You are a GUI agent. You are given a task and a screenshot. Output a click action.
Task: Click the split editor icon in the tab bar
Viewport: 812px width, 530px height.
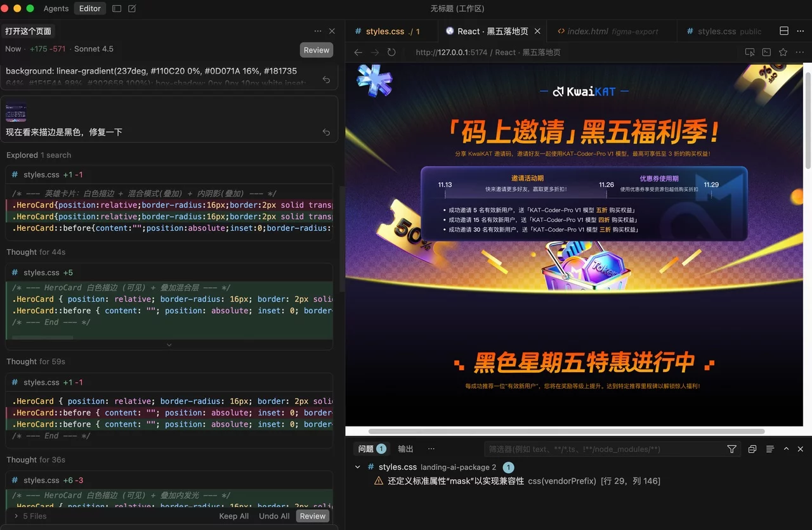[x=784, y=30]
